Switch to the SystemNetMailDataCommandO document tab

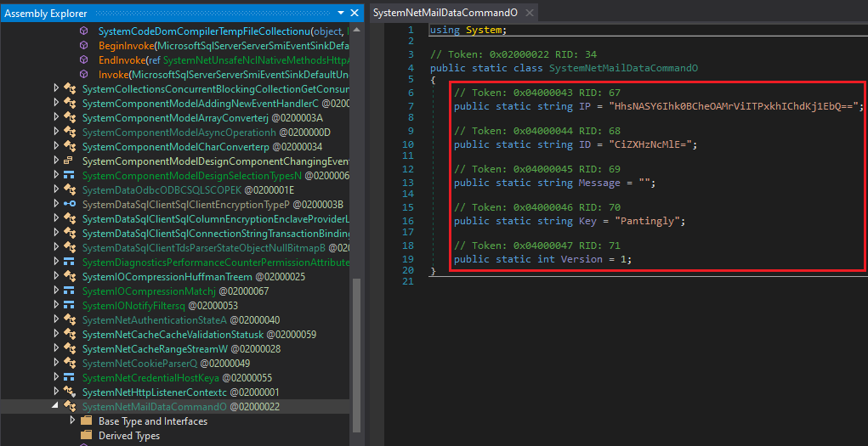click(x=445, y=12)
